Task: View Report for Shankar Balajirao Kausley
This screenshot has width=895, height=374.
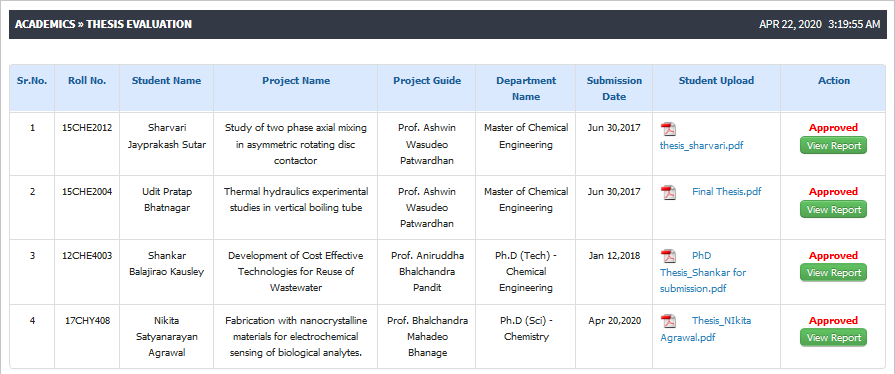Action: [x=833, y=273]
